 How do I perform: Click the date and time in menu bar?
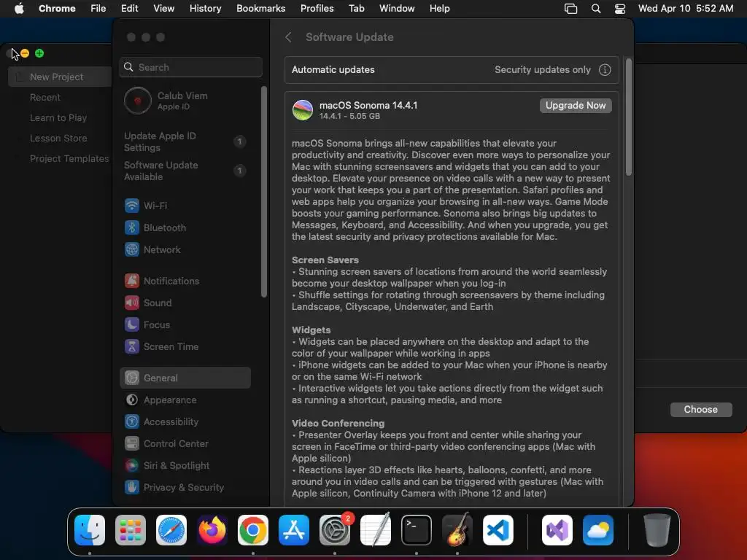686,9
